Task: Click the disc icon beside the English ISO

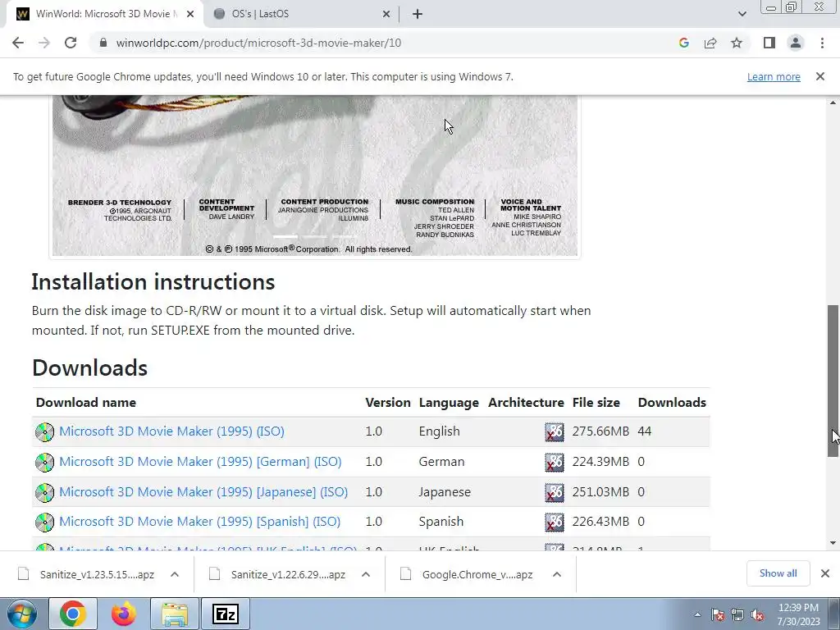Action: click(x=44, y=431)
